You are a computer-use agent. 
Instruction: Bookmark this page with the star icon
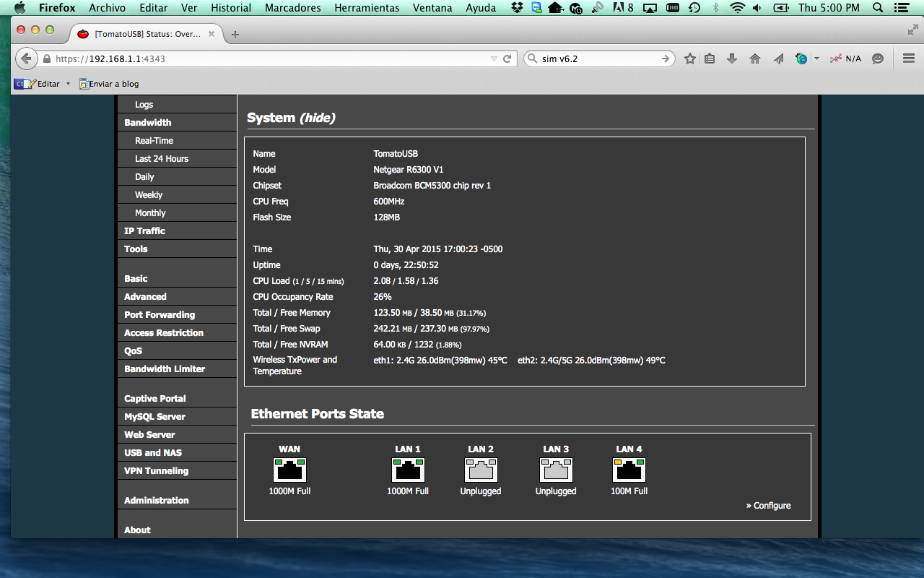[x=690, y=59]
